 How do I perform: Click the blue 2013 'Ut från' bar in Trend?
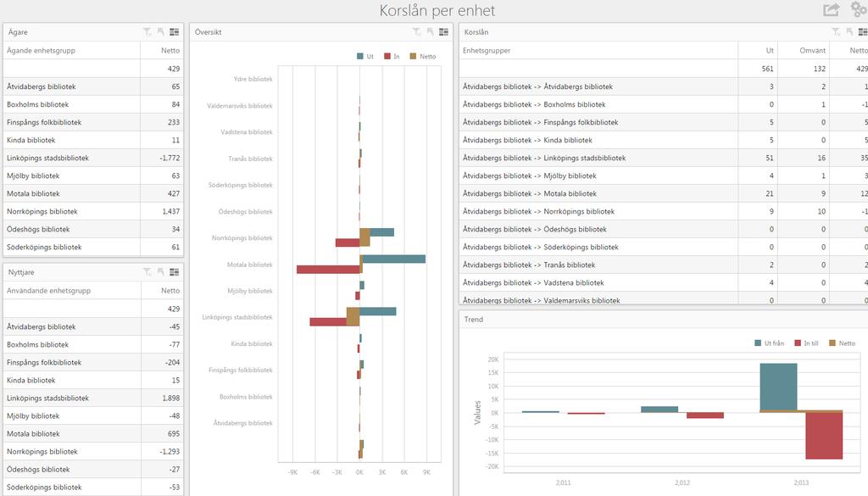778,387
